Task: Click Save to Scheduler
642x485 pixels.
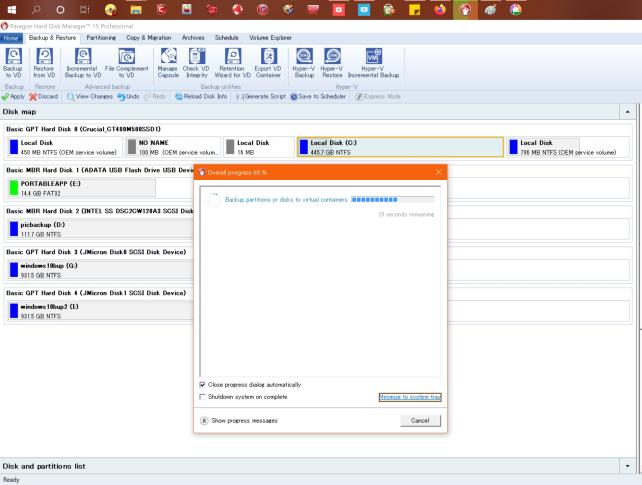Action: pos(318,97)
